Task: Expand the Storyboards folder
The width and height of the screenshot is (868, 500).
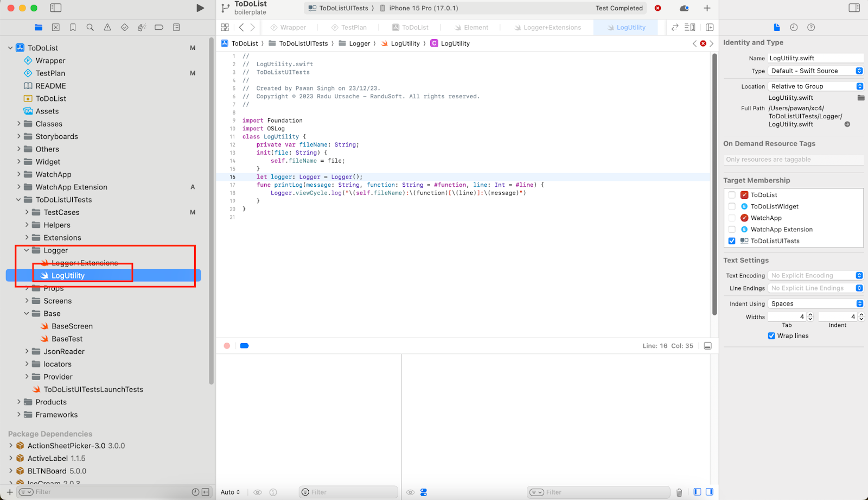Action: [x=18, y=136]
